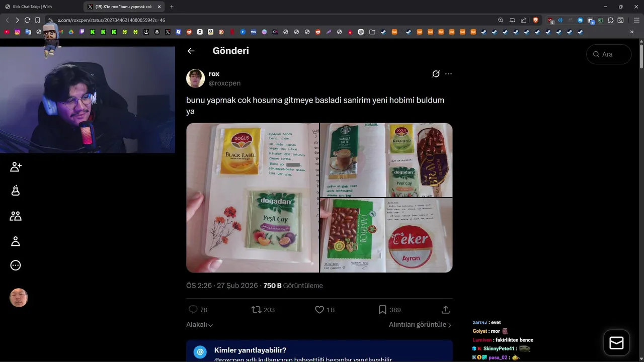Open the Doğuş Black Label journal image
The height and width of the screenshot is (362, 644).
[253, 198]
